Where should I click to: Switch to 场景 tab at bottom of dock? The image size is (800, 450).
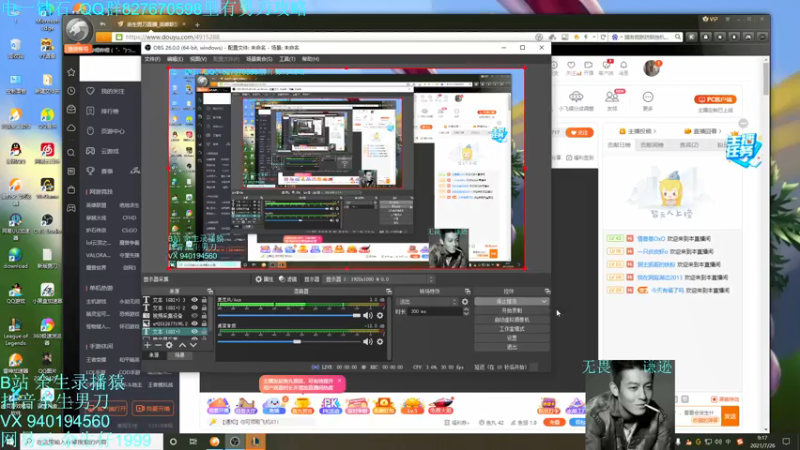coord(180,355)
